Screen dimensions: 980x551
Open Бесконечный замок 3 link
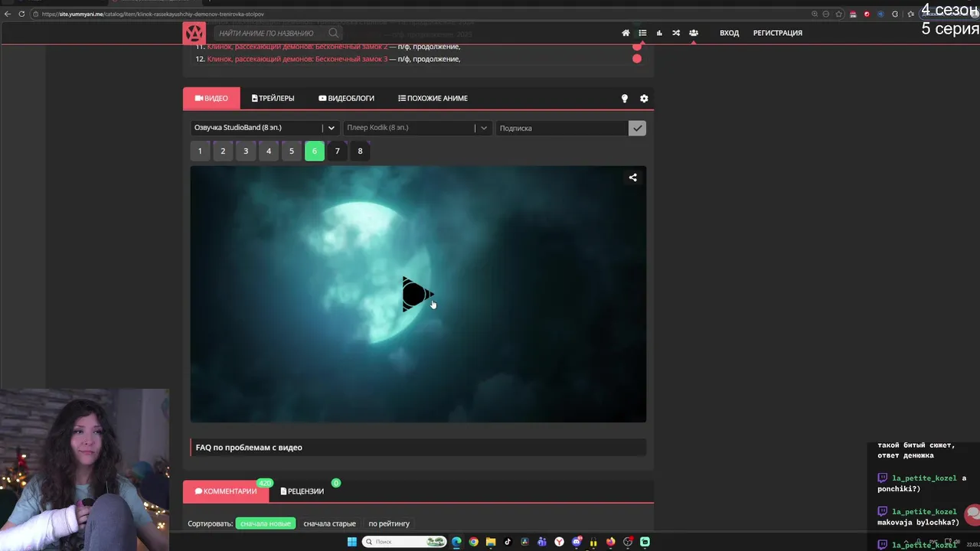tap(297, 59)
